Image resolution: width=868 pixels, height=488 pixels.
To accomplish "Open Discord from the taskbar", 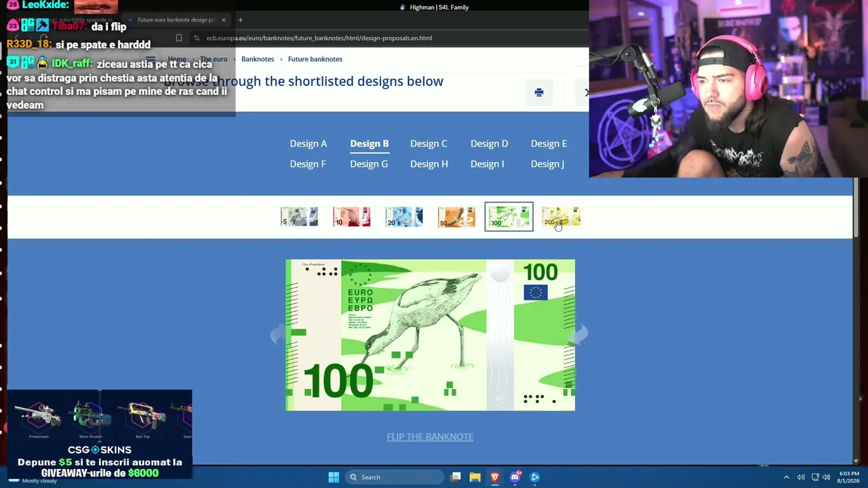I will pyautogui.click(x=515, y=477).
